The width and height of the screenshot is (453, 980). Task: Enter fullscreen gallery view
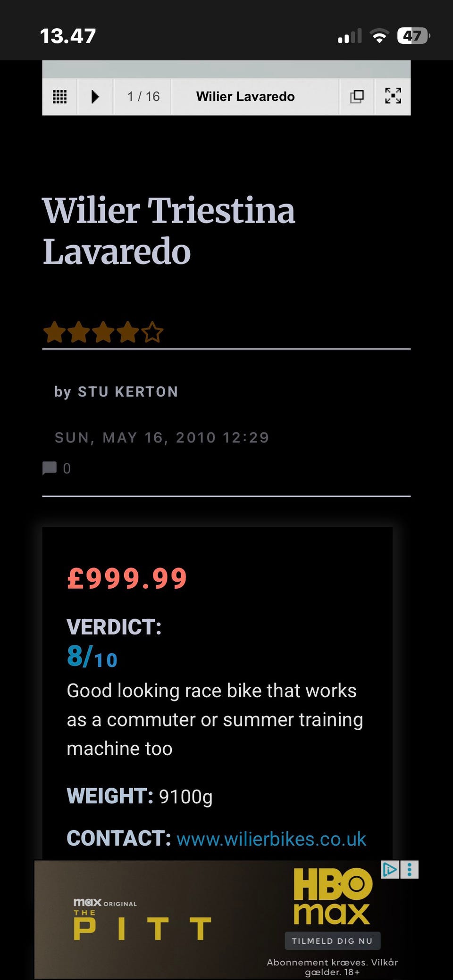tap(393, 96)
